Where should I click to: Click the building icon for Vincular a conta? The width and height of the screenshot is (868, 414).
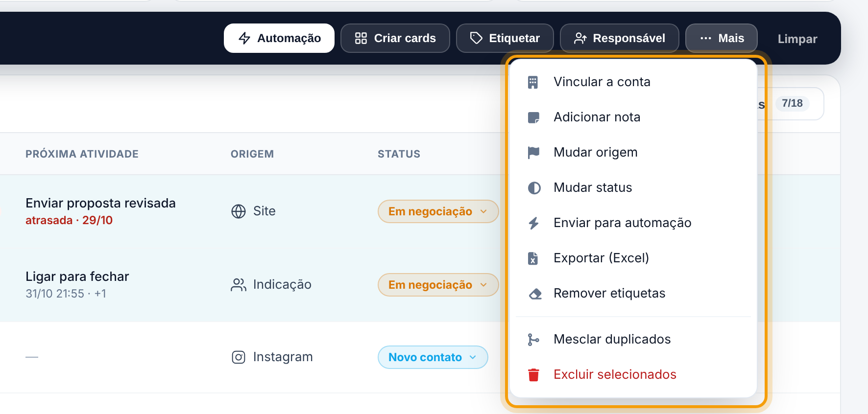[533, 82]
